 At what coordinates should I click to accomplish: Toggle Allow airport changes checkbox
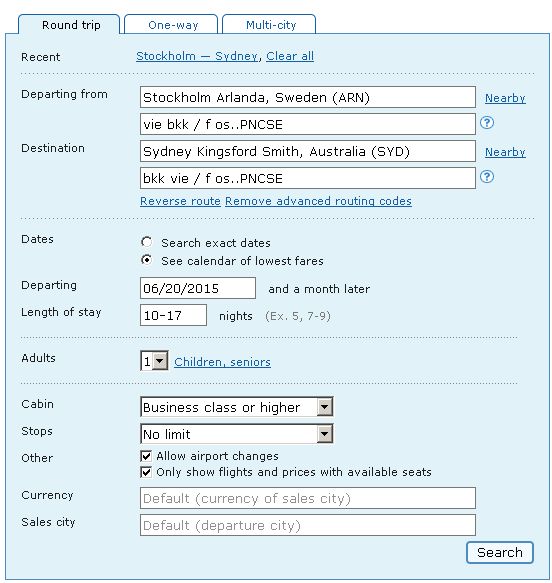point(146,456)
